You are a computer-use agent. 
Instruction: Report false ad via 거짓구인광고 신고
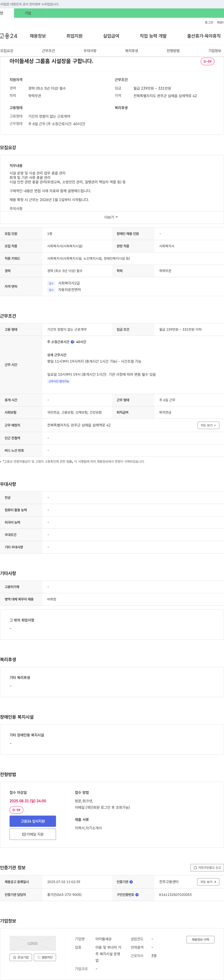207,868
